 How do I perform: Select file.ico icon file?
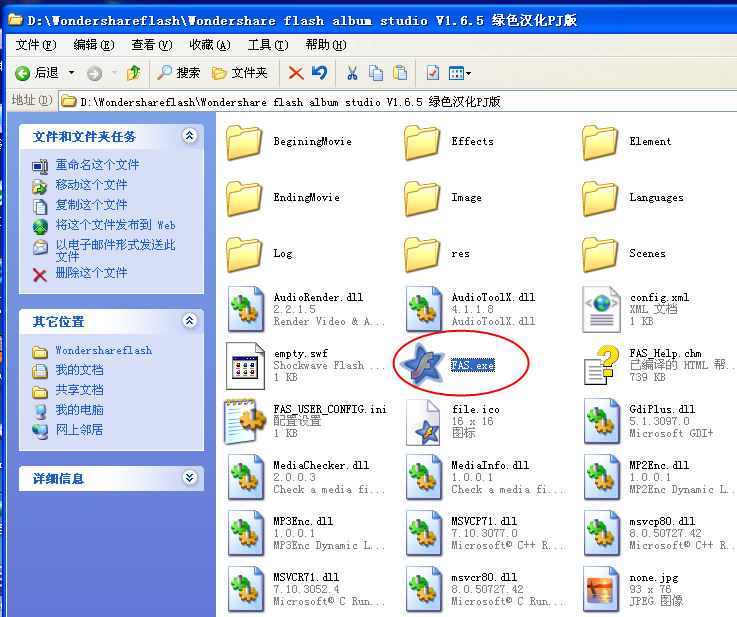coord(423,422)
